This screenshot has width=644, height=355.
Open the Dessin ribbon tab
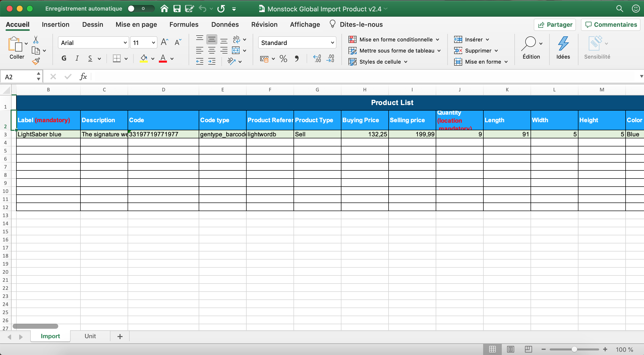tap(93, 24)
